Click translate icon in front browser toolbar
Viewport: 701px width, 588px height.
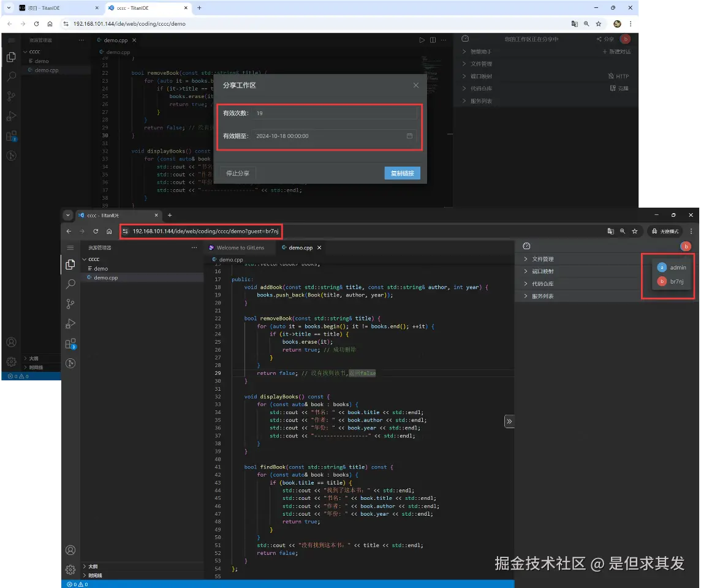(x=611, y=231)
